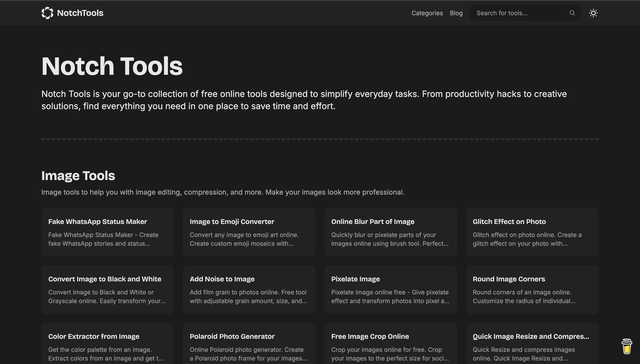Open the Image to Emoji Converter
Viewport: 640px width, 364px height.
pyautogui.click(x=249, y=232)
